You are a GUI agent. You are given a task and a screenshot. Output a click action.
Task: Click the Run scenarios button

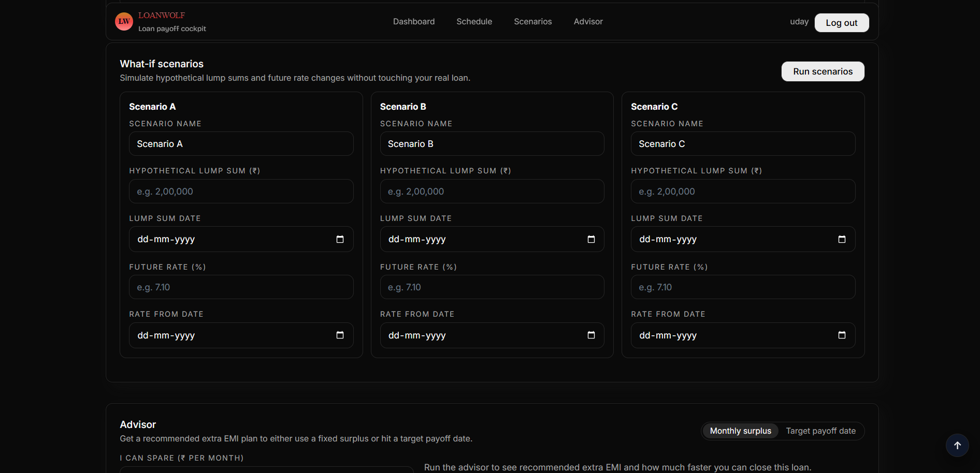(823, 71)
